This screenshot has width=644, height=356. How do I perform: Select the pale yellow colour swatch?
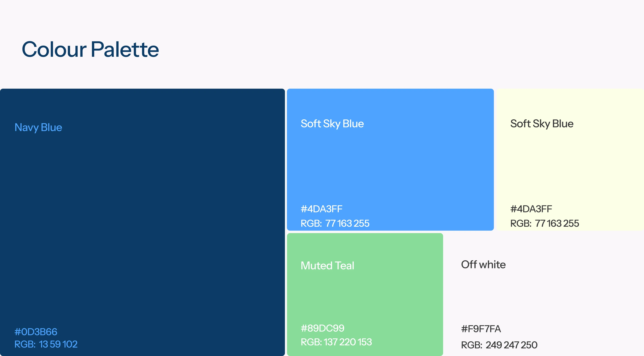point(570,160)
